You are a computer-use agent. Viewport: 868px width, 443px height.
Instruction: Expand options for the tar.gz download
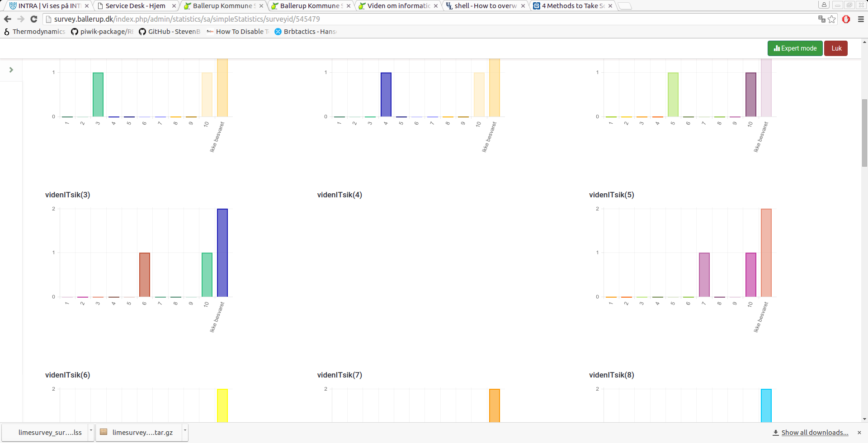[185, 432]
